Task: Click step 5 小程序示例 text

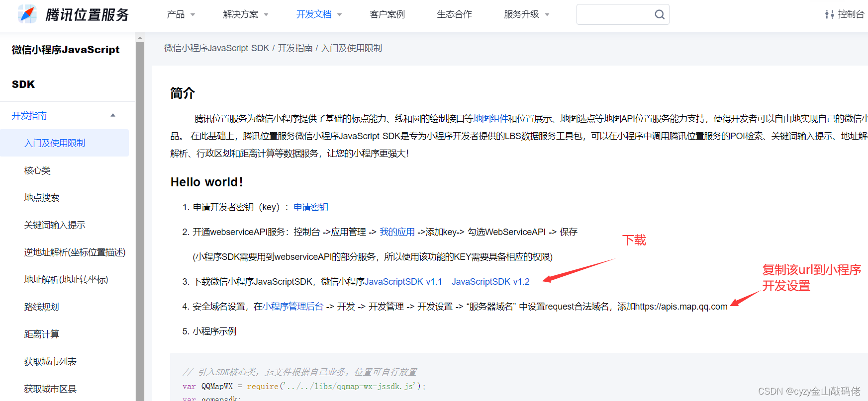Action: click(x=214, y=331)
